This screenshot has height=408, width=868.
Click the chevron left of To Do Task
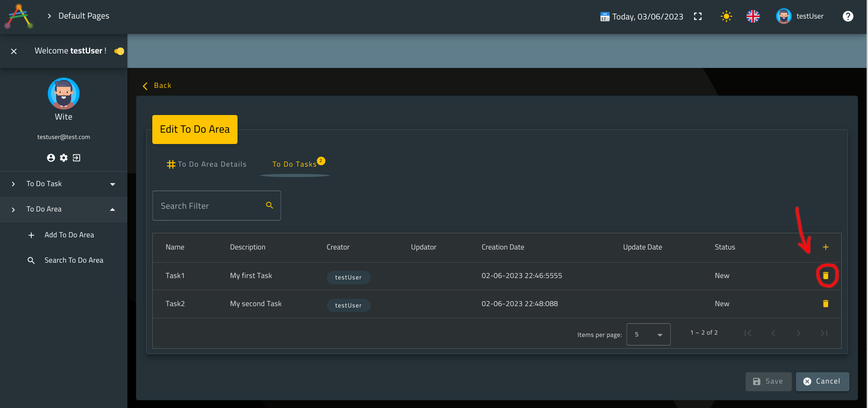pos(14,184)
